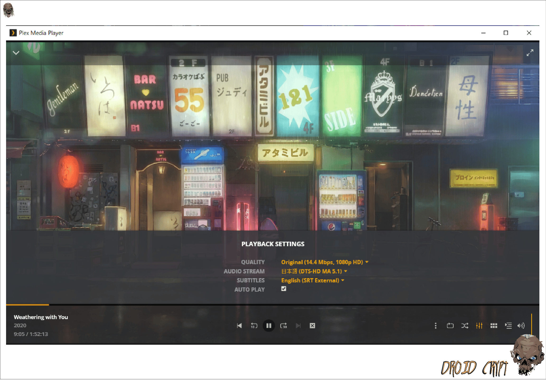Go to previous item

(239, 326)
